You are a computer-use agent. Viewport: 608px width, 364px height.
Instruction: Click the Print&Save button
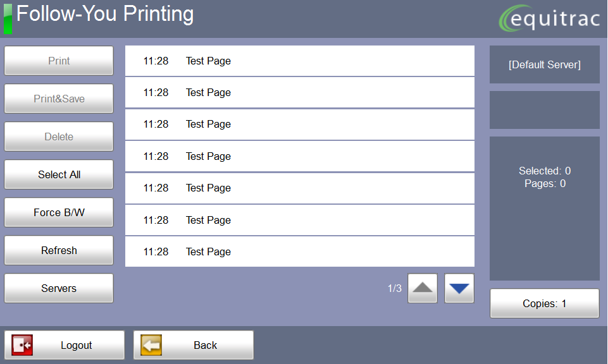coord(59,99)
